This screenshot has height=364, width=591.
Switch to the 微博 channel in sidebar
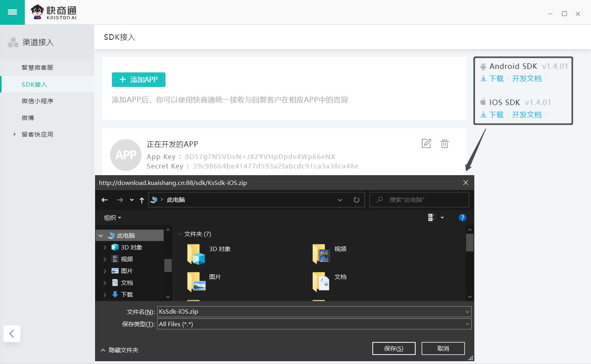tap(28, 117)
